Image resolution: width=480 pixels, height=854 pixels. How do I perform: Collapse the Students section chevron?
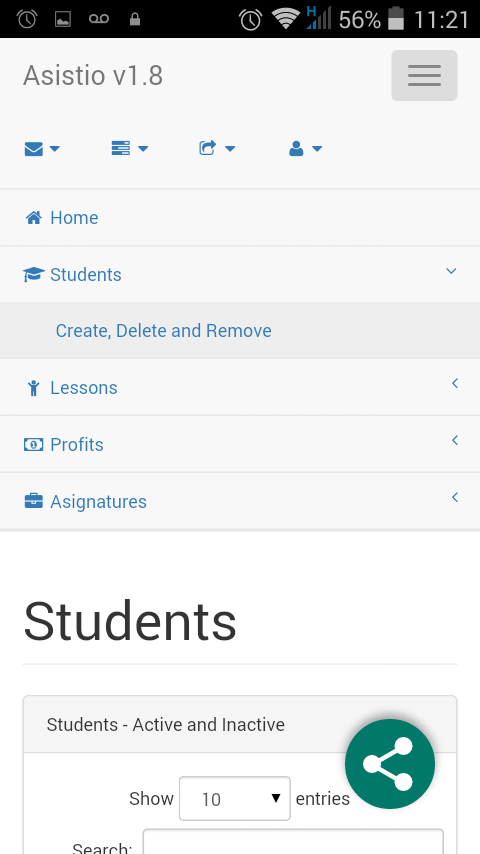coord(451,271)
